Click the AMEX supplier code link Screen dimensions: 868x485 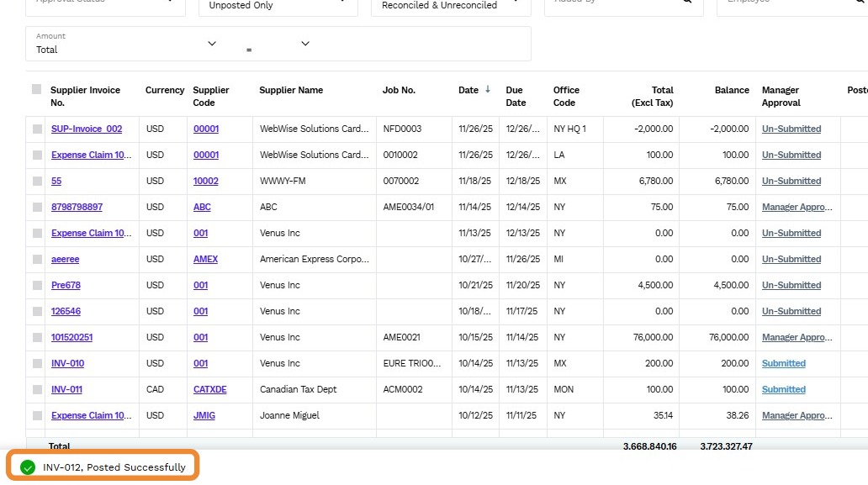[x=205, y=260]
